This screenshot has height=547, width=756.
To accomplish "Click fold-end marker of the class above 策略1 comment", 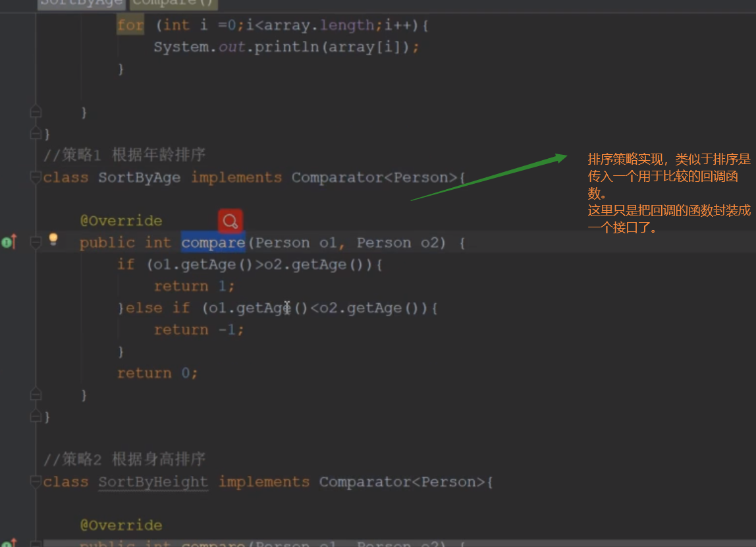I will [x=36, y=134].
